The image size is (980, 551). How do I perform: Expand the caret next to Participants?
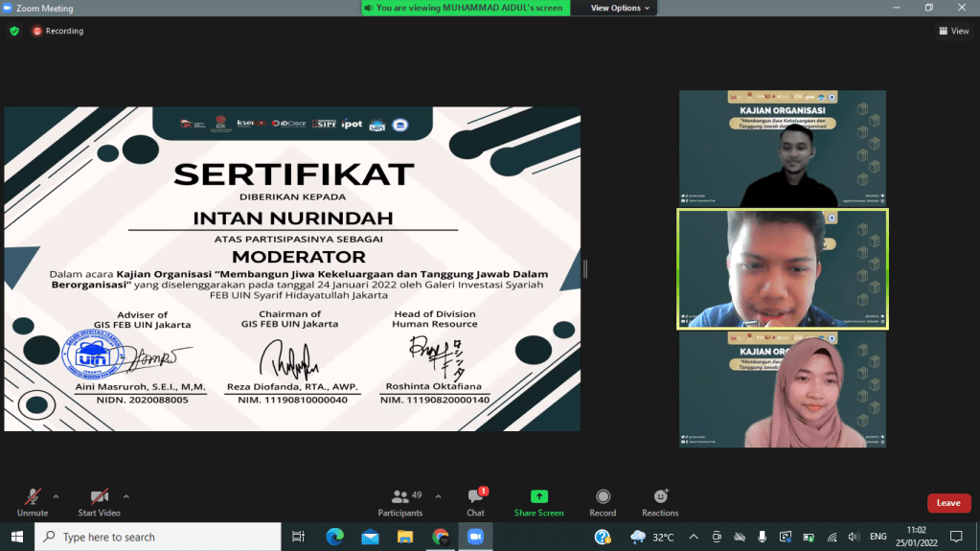[439, 496]
